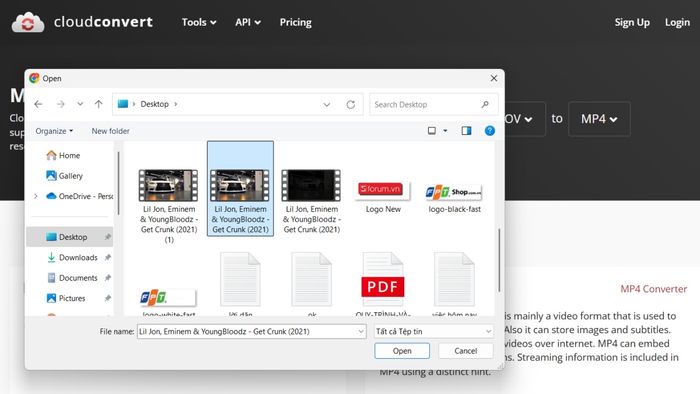Toggle the preview pane icon
This screenshot has height=394, width=700.
pyautogui.click(x=467, y=131)
